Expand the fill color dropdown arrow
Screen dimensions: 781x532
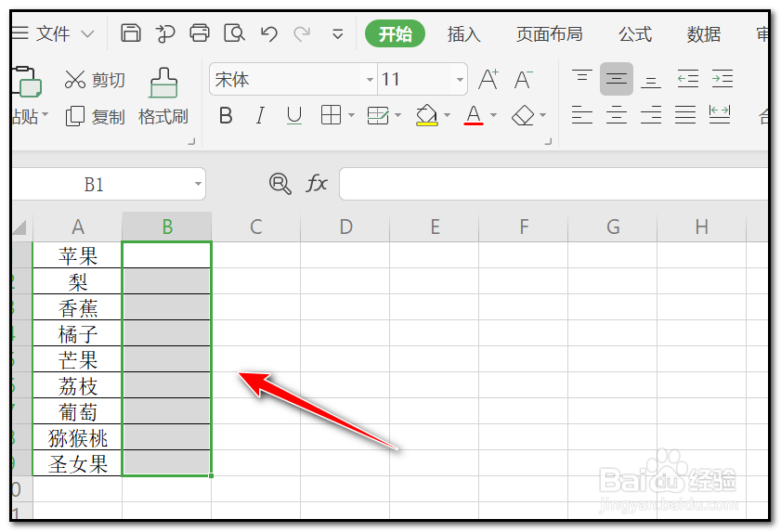click(447, 115)
